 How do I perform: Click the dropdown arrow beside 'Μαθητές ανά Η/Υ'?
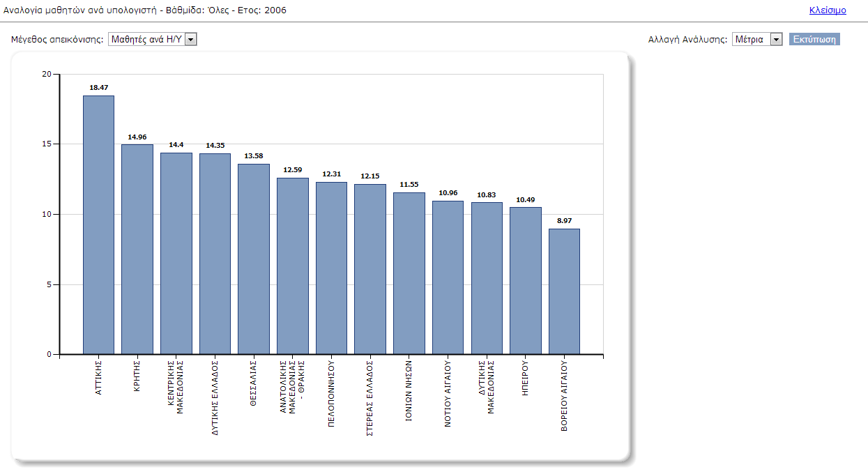190,39
